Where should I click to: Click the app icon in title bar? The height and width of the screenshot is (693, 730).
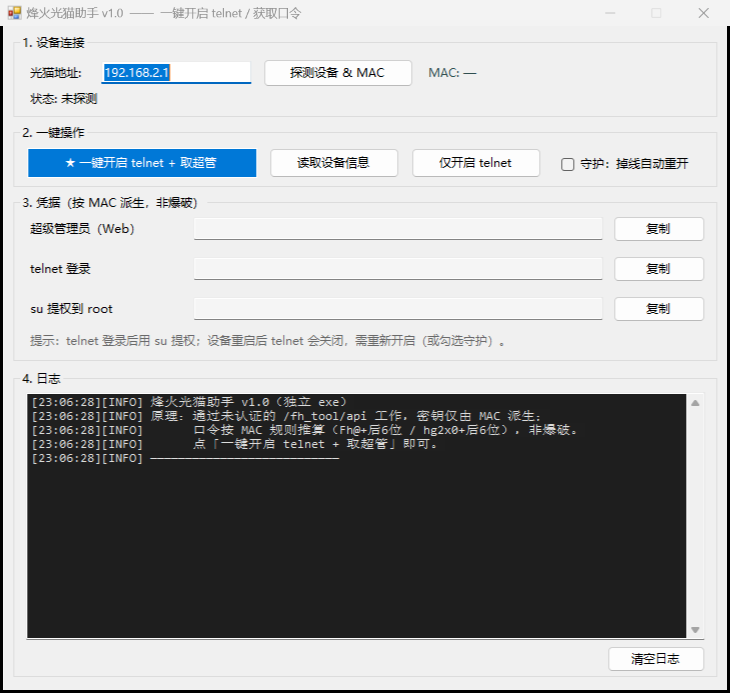coord(14,13)
